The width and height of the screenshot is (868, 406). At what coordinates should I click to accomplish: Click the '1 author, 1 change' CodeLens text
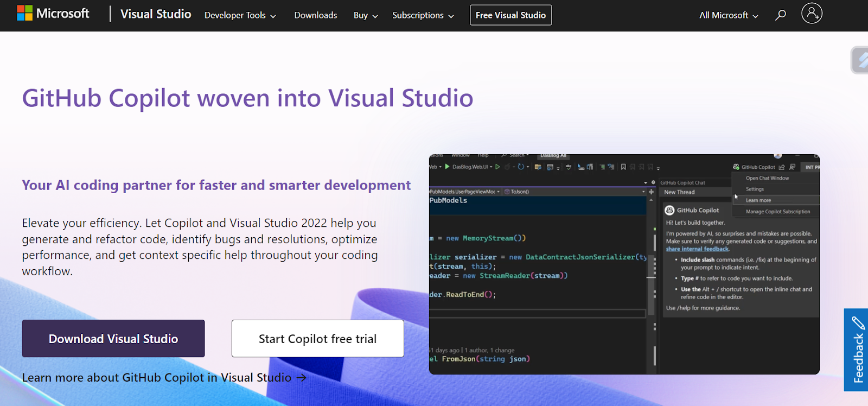pos(489,350)
